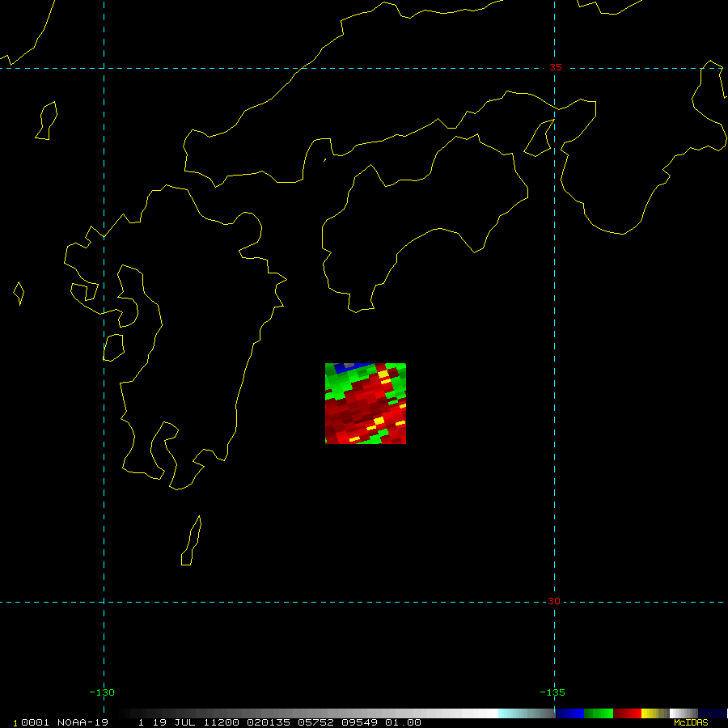Screen dimensions: 728x728
Task: Click the grid intersection at 35 latitude, -130 longitude
Action: [x=104, y=68]
